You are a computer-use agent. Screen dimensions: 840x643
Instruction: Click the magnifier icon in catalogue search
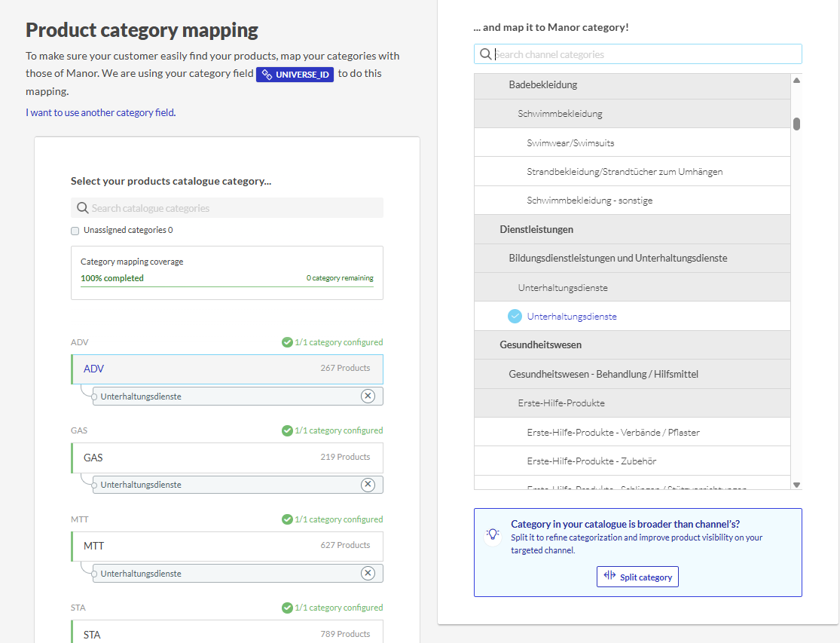coord(83,208)
